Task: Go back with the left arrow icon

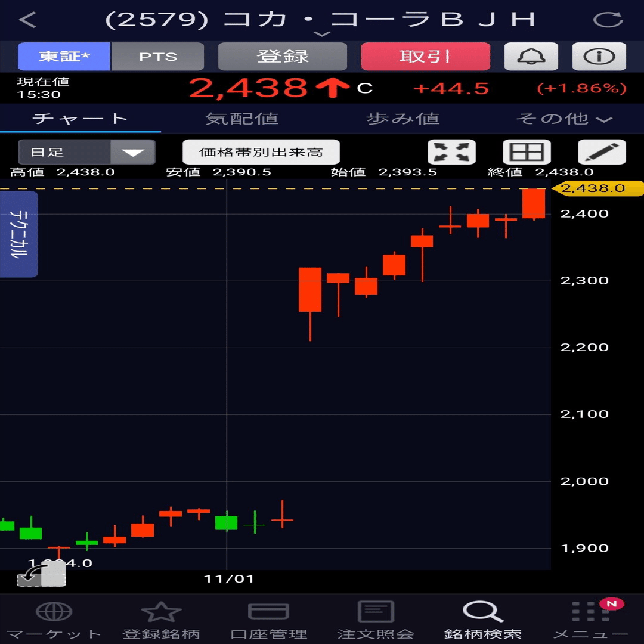Action: pyautogui.click(x=27, y=20)
